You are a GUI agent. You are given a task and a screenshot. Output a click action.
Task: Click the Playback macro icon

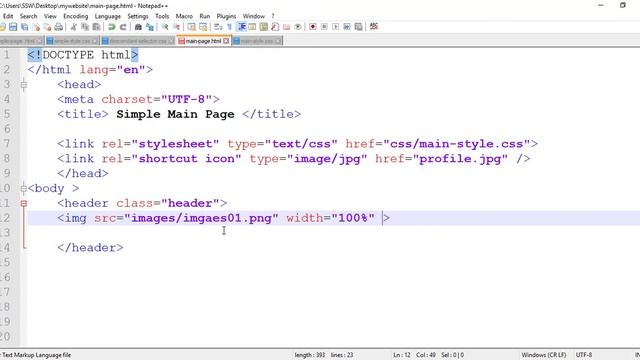[336, 27]
